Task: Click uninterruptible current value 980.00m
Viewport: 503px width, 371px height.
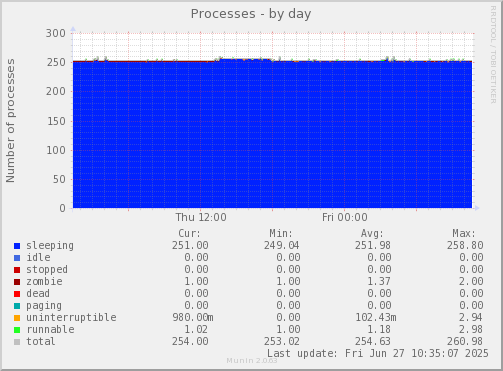Action: point(193,317)
